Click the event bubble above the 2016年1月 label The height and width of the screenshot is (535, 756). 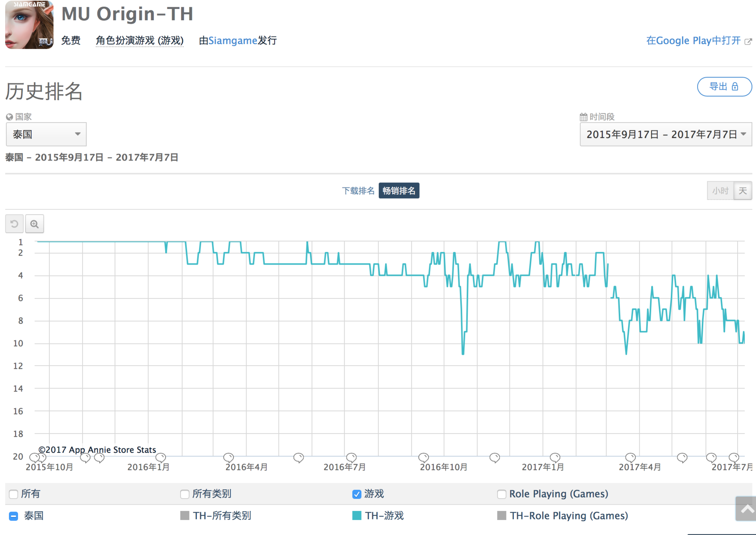(x=161, y=458)
